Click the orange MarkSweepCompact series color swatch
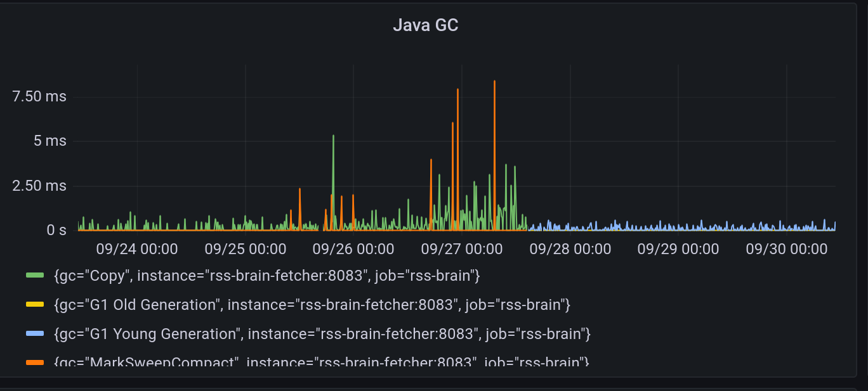Image resolution: width=868 pixels, height=391 pixels. (35, 362)
